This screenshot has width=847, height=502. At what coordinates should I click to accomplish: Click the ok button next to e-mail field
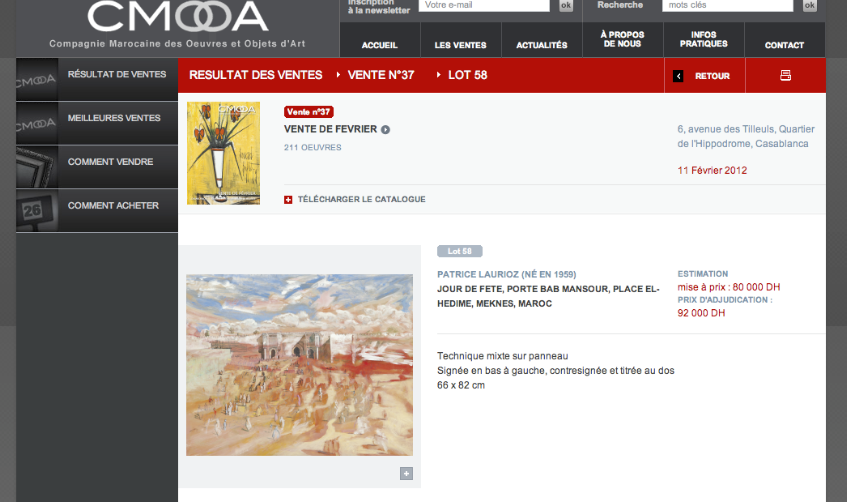point(566,5)
